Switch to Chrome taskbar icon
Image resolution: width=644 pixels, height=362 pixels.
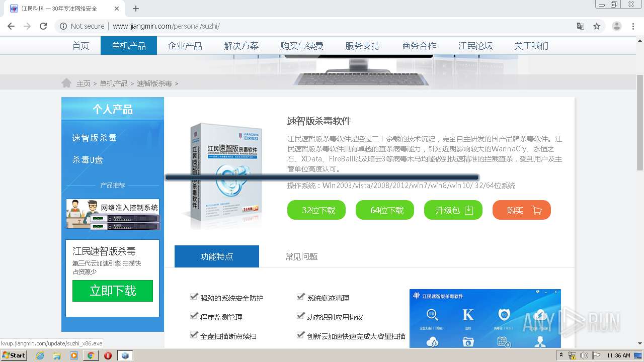click(91, 355)
